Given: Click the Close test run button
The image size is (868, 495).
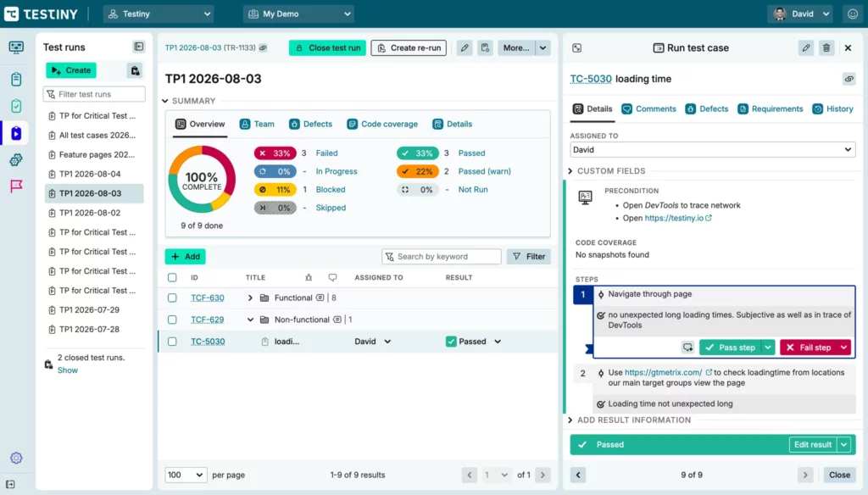Looking at the screenshot, I should 327,48.
